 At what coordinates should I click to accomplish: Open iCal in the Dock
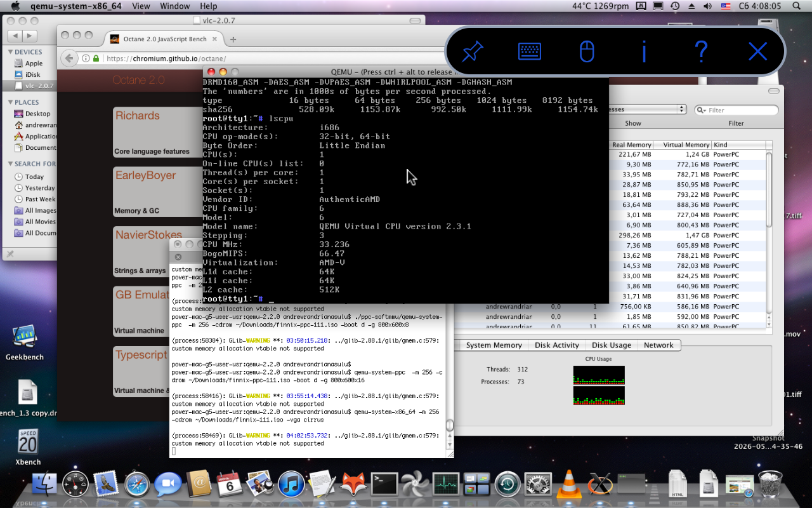click(x=230, y=484)
